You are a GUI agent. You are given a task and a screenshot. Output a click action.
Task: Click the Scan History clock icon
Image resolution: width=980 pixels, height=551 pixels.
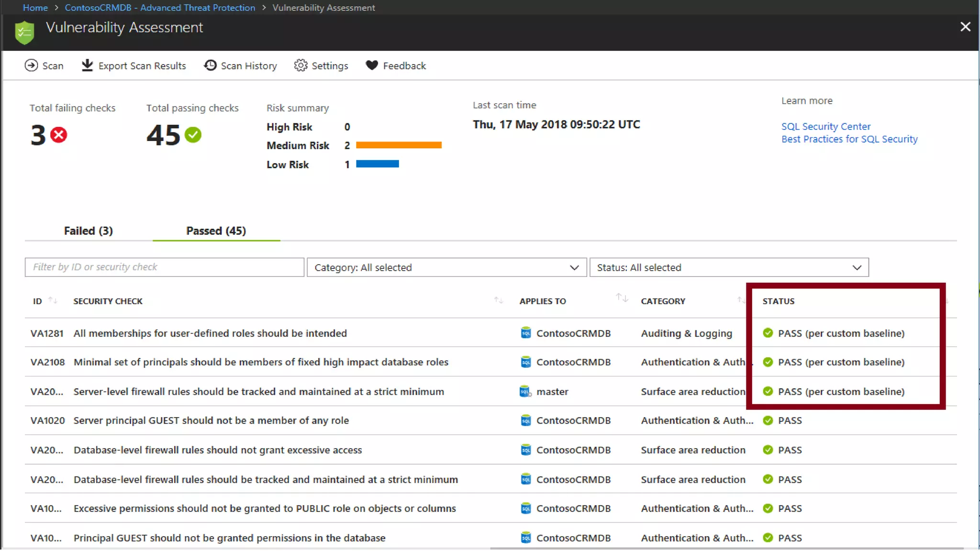[x=210, y=66]
